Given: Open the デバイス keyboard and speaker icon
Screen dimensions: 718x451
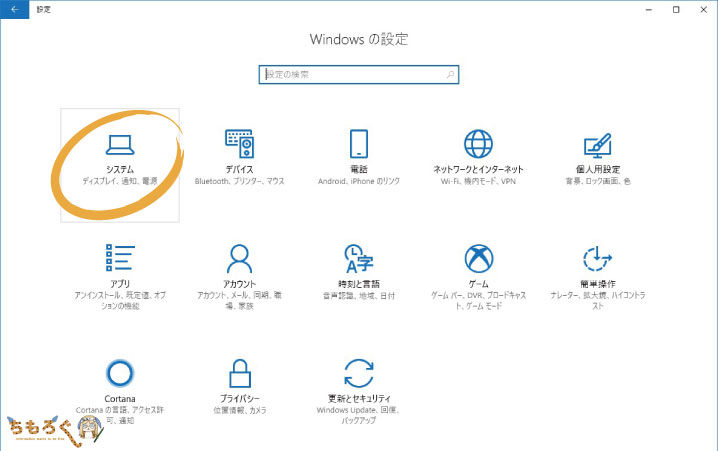Looking at the screenshot, I should (239, 144).
